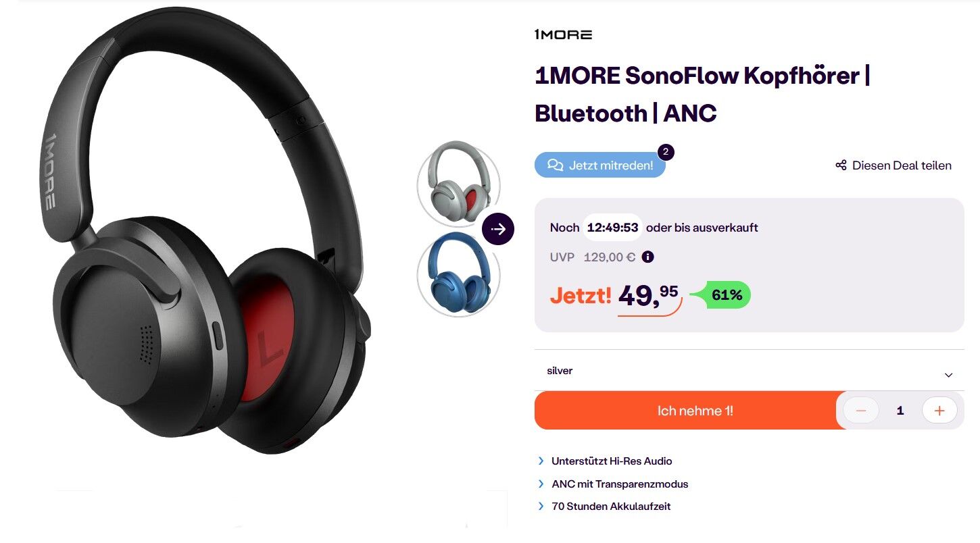Select the silver headphone thumbnail
Image resolution: width=980 pixels, height=543 pixels.
click(459, 183)
